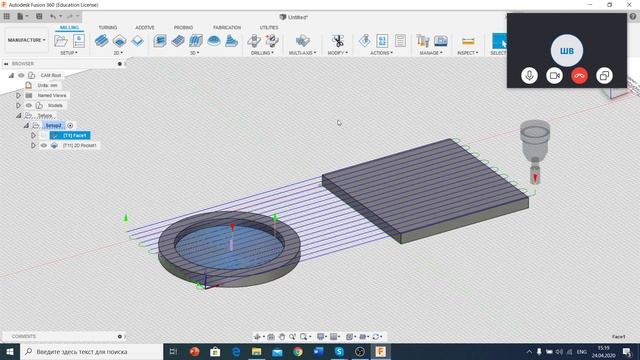Click the Setup Sheet document icon in Actions
The width and height of the screenshot is (640, 360).
point(400,41)
